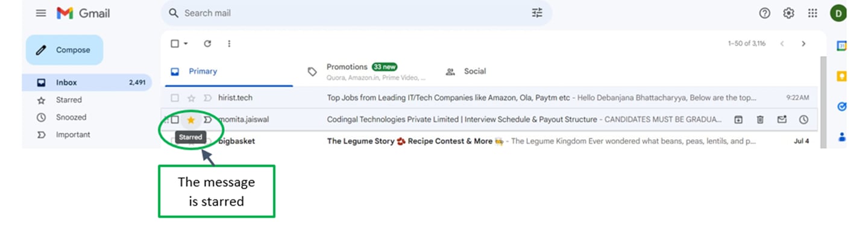The height and width of the screenshot is (227, 868).
Task: Open the Google apps grid
Action: (813, 13)
